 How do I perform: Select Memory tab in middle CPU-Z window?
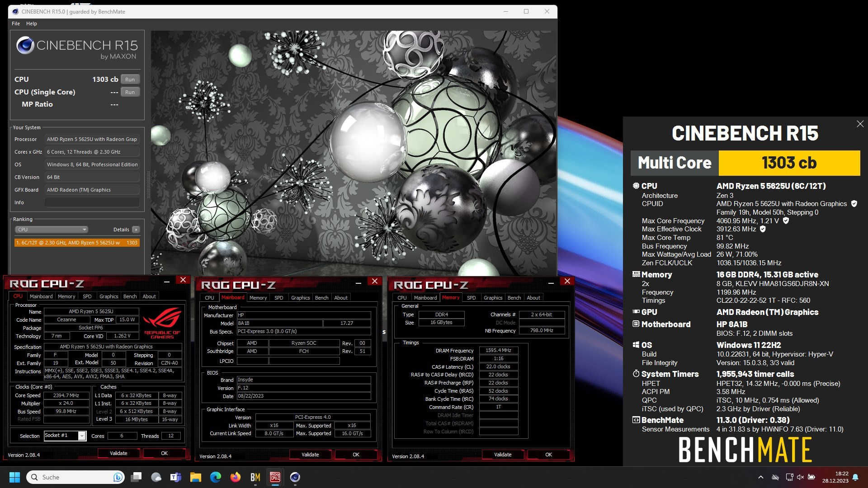[x=258, y=298]
